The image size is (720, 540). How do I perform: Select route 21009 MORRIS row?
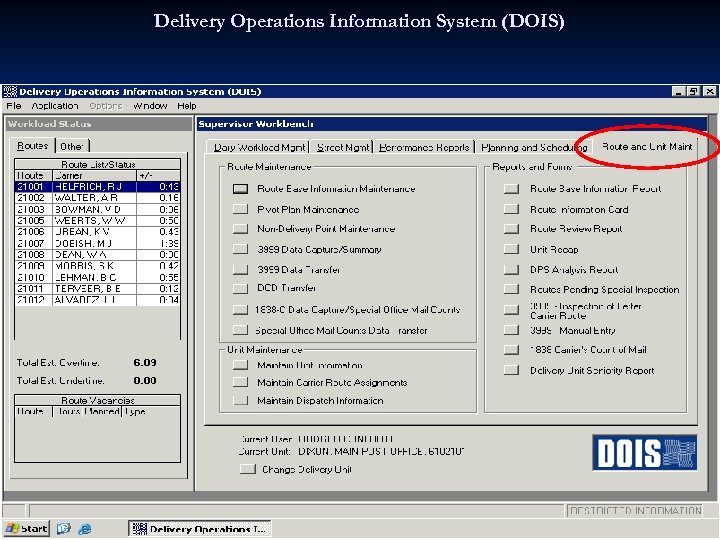tap(97, 266)
